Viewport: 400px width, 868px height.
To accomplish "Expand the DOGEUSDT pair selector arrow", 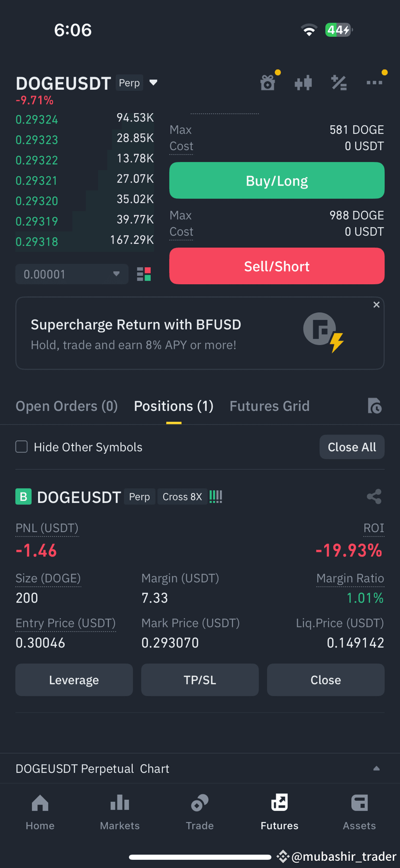I will click(154, 83).
